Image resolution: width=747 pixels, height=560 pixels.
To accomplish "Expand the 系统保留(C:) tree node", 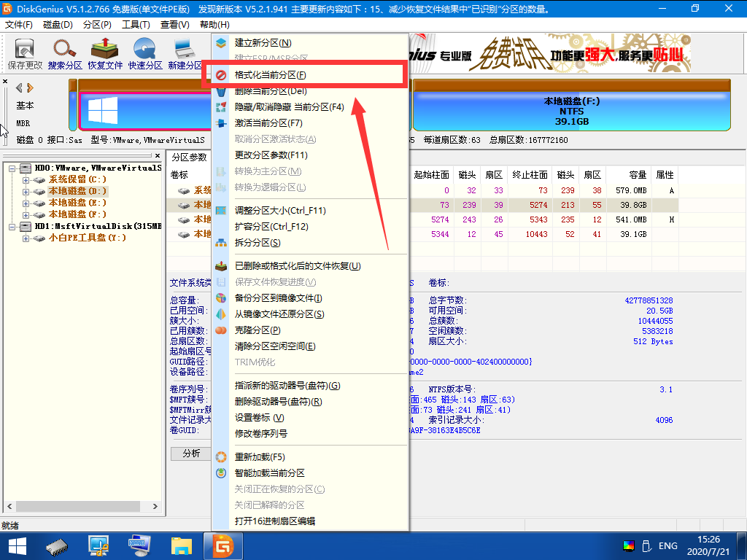I will [26, 179].
